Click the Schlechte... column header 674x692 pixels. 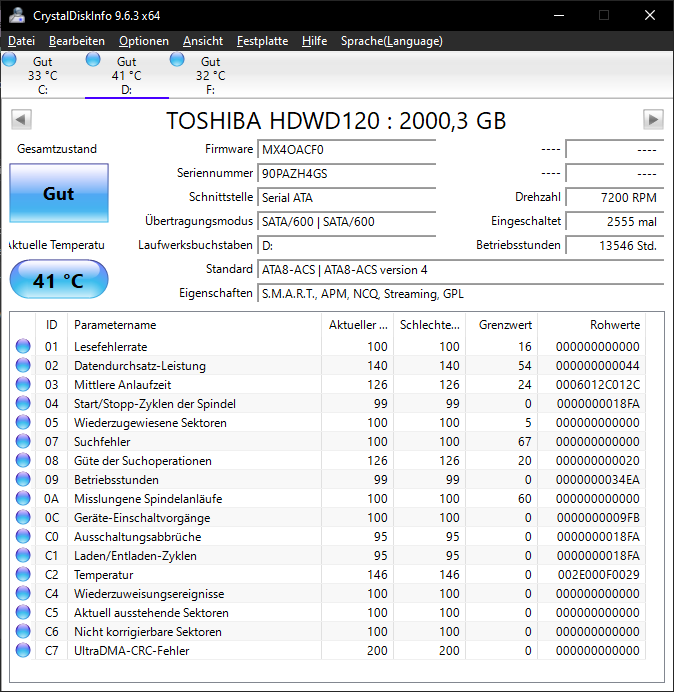(429, 325)
